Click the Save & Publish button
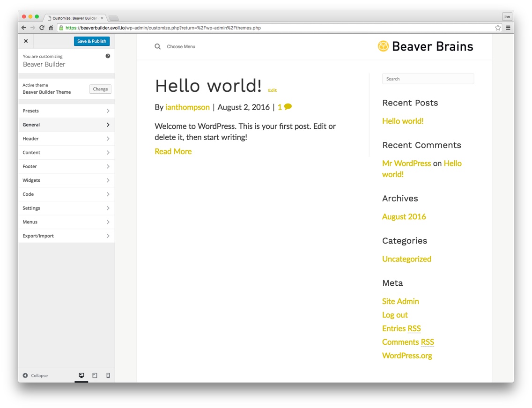Viewport: 532px width, 408px height. click(92, 41)
